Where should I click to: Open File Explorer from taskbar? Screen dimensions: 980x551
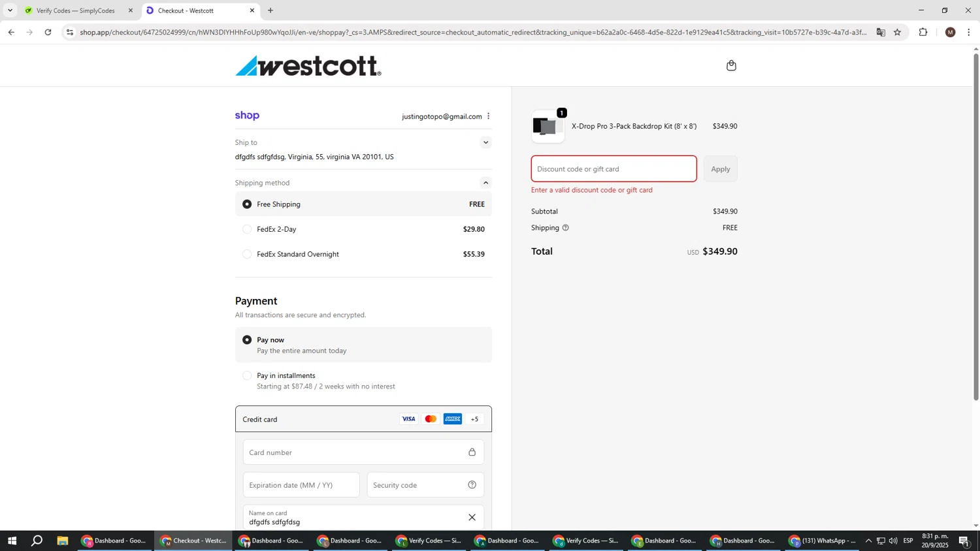click(63, 541)
